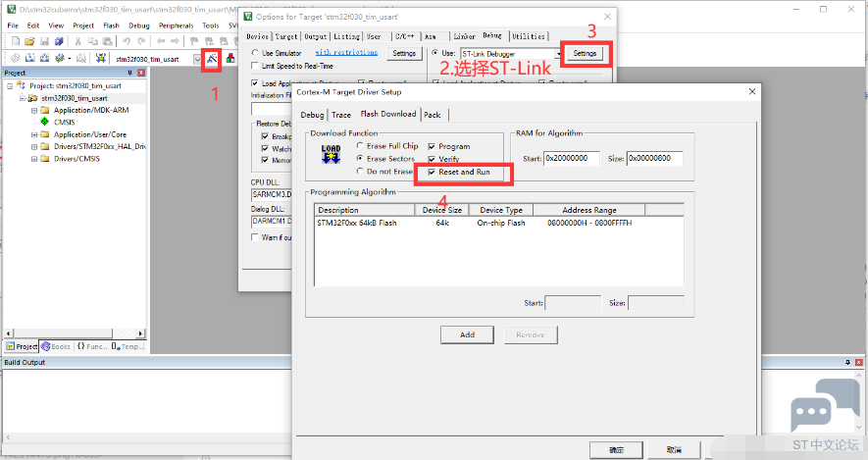Select Do not Erase option
The width and height of the screenshot is (868, 460).
[x=360, y=171]
